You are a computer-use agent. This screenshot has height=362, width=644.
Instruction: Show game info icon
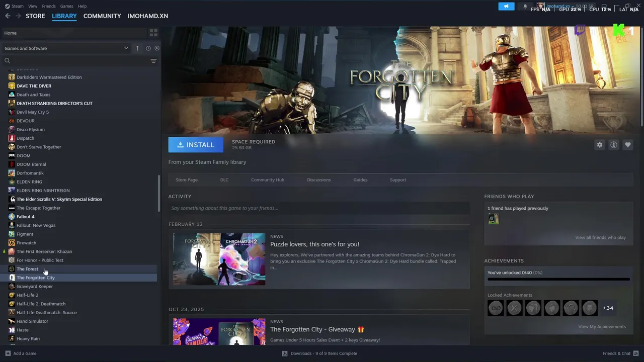[614, 145]
